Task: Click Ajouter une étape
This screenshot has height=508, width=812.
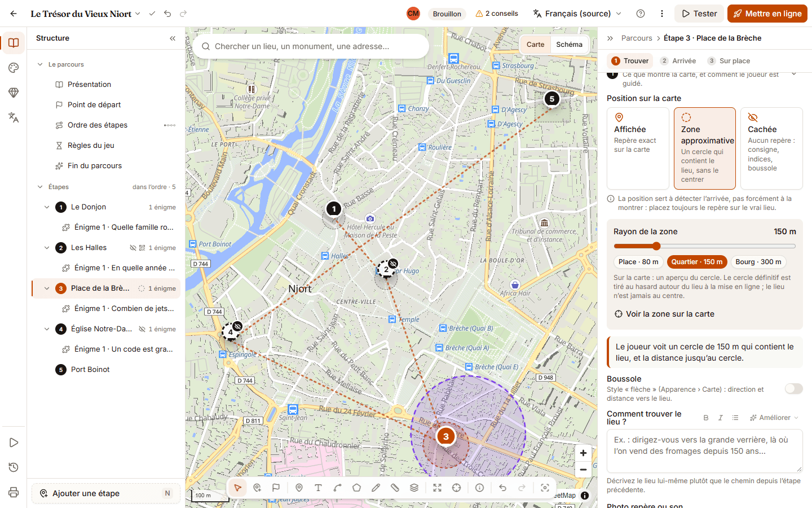Action: (x=106, y=493)
